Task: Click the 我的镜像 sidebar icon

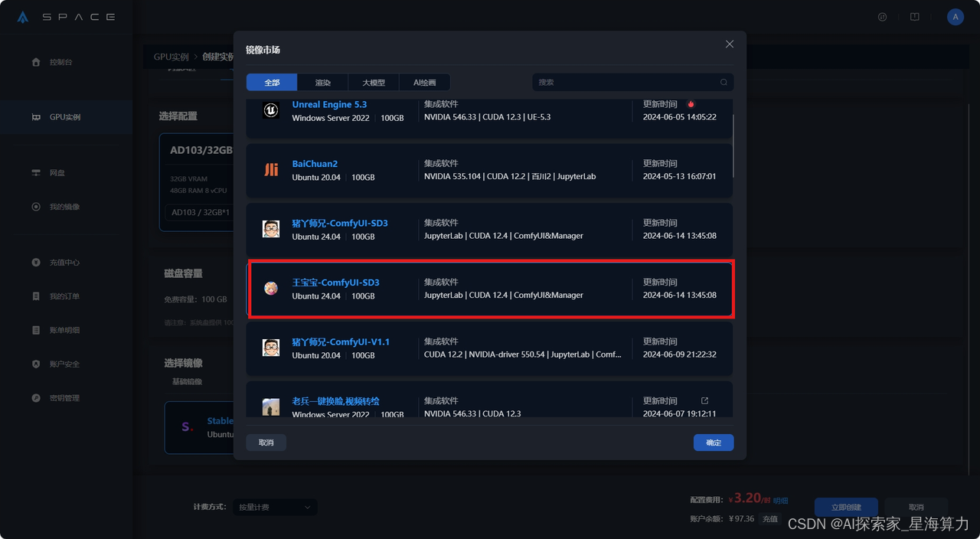Action: tap(36, 207)
